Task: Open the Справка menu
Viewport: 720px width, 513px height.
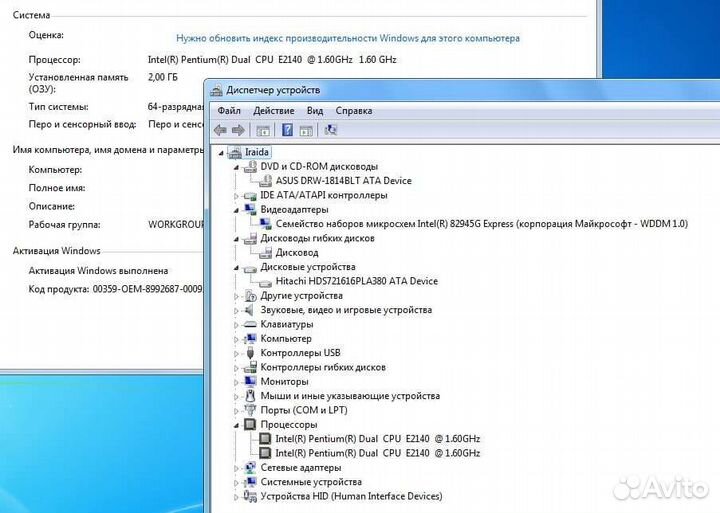Action: (354, 111)
